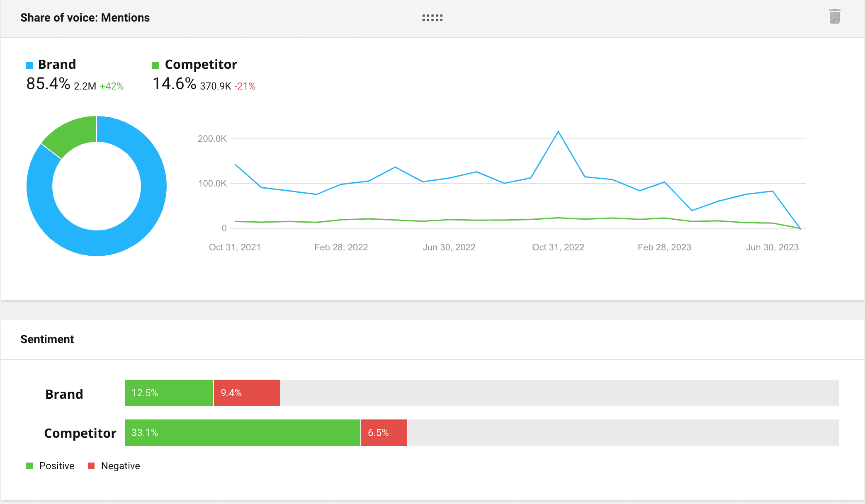Click the Jun 30, 2023 axis label

(773, 247)
